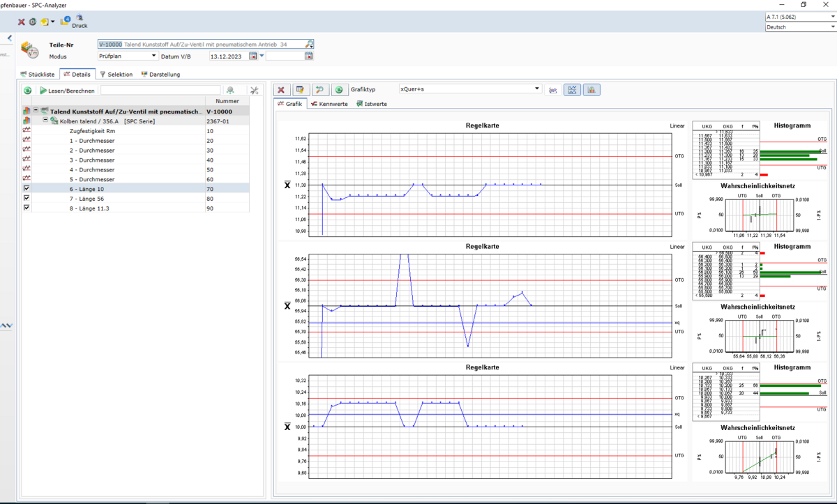837x504 pixels.
Task: Open the blue dropdown arrow after start date
Action: pyautogui.click(x=262, y=56)
